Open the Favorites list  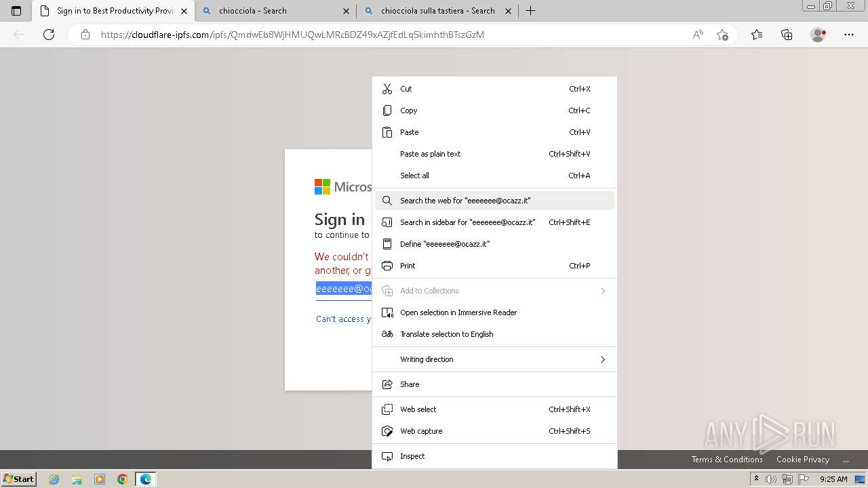(757, 35)
